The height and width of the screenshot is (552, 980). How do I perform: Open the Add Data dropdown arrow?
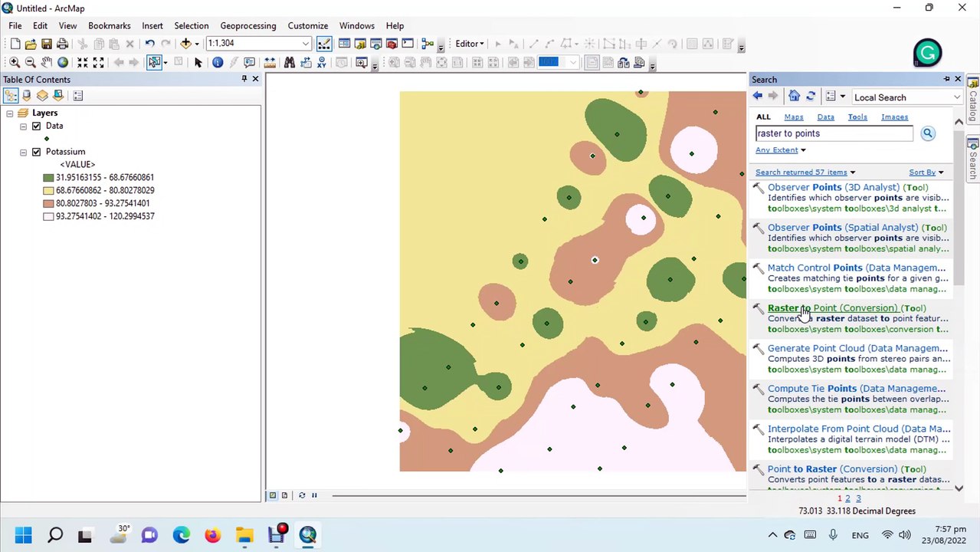pyautogui.click(x=197, y=44)
